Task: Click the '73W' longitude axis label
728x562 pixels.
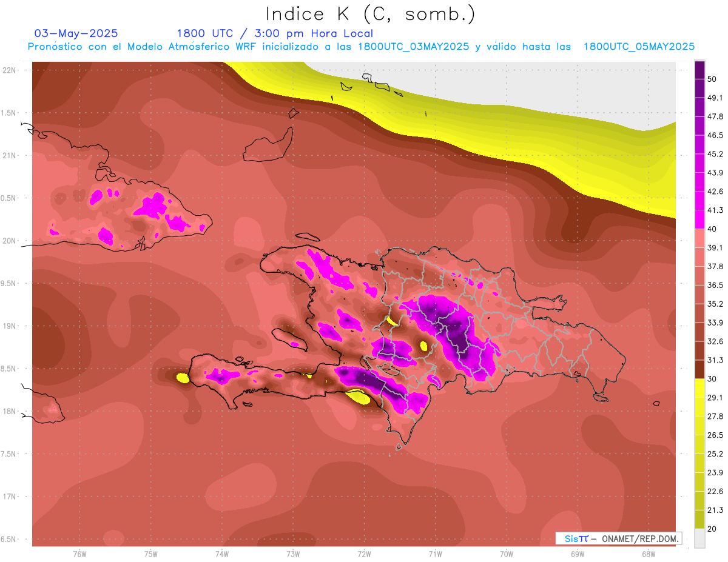Action: click(x=293, y=554)
